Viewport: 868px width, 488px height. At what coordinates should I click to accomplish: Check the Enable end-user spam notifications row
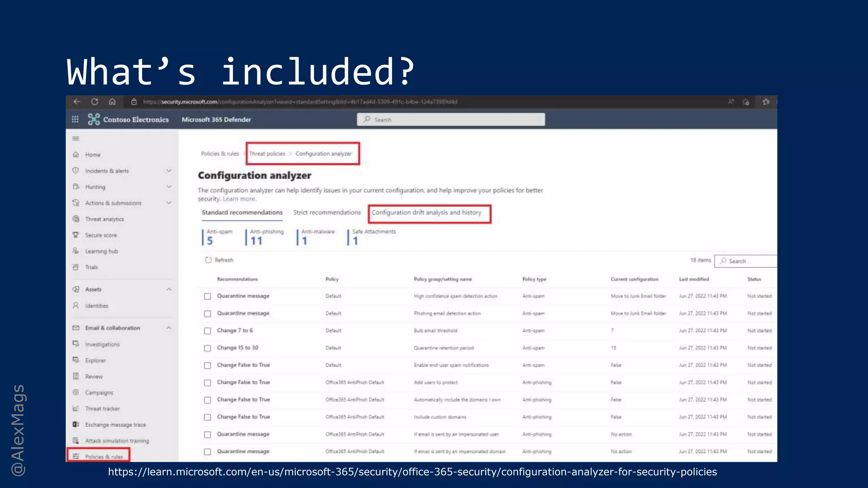pos(207,366)
